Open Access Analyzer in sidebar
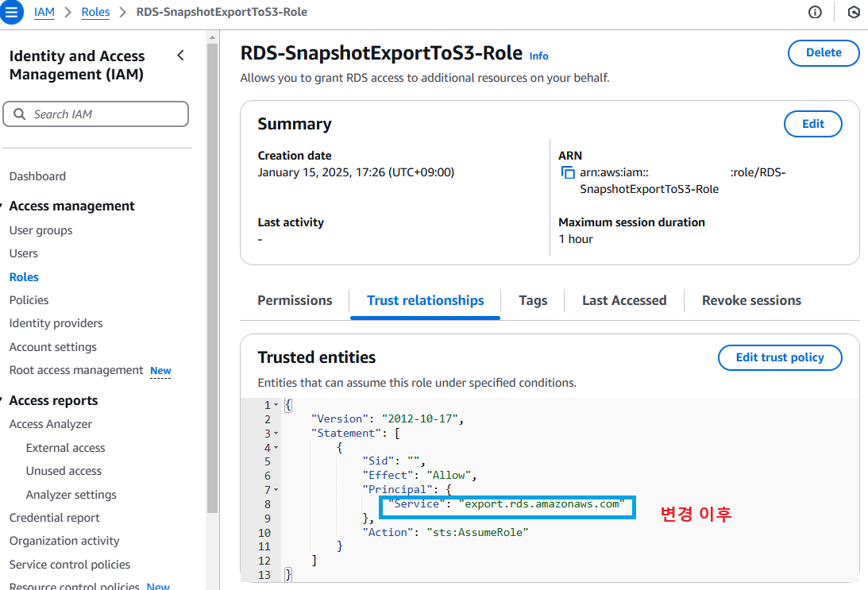 (50, 424)
